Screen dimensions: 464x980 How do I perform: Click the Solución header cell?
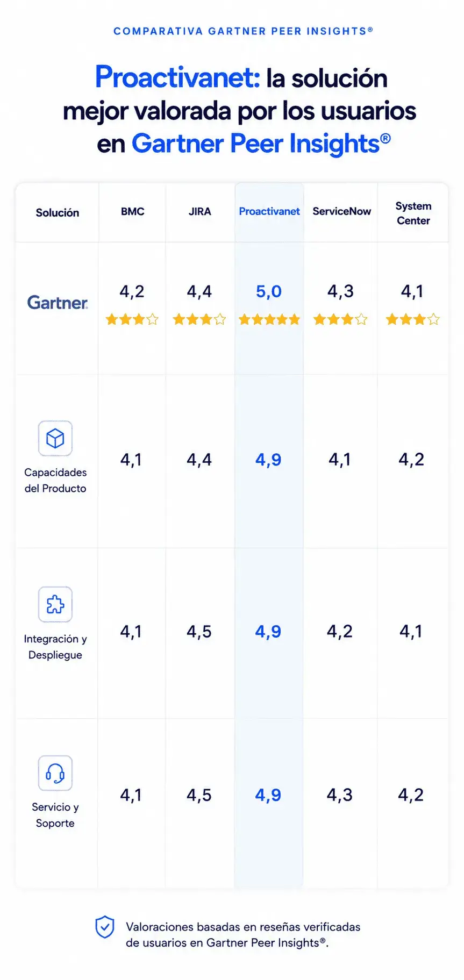(58, 212)
